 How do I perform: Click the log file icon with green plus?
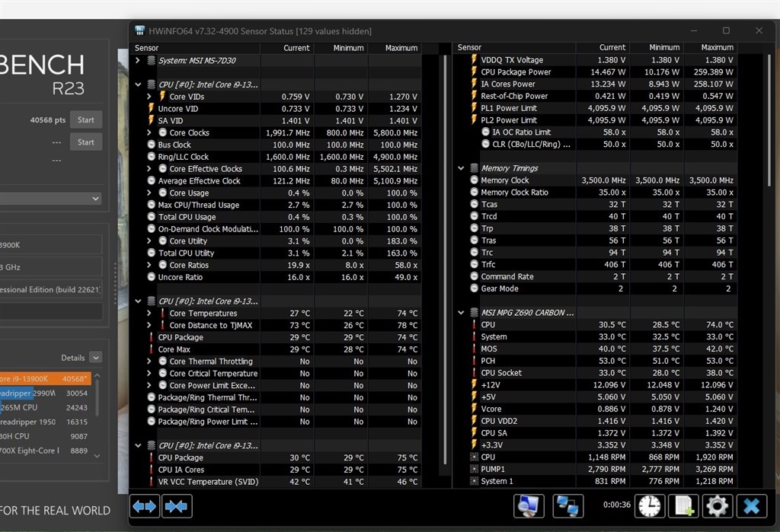click(x=683, y=506)
